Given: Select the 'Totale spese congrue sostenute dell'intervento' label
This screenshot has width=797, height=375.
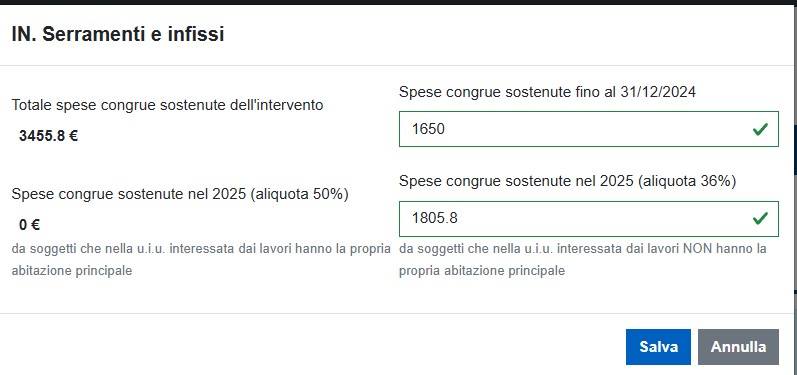Looking at the screenshot, I should click(x=167, y=105).
